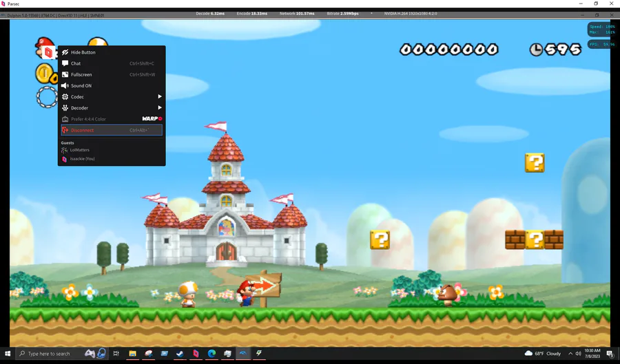The height and width of the screenshot is (364, 620).
Task: Click the Parsec overlay button on Mario's head
Action: (x=48, y=52)
